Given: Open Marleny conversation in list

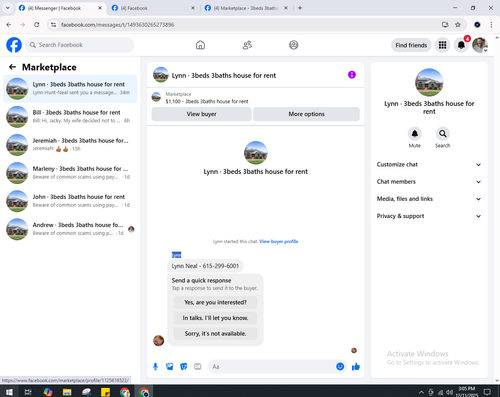Looking at the screenshot, I should click(70, 173).
